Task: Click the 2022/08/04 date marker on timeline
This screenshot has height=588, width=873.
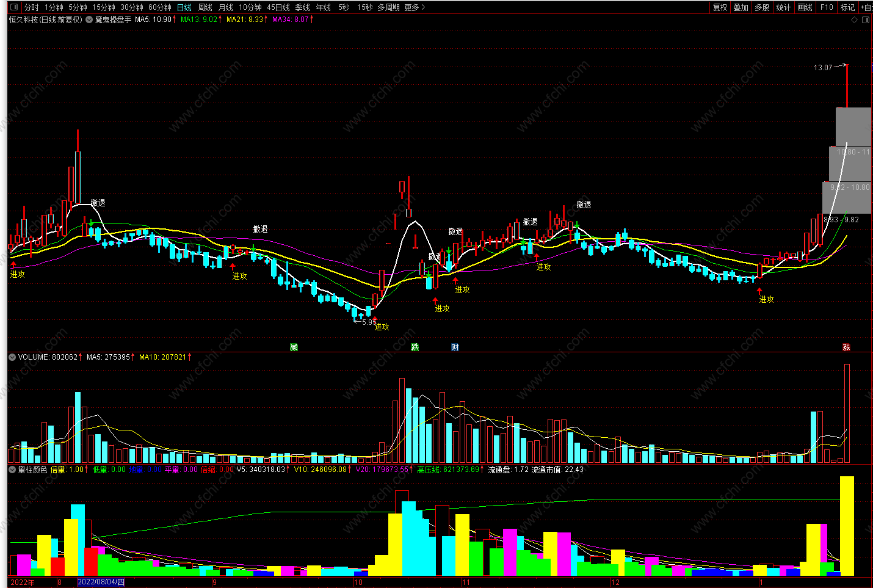Action: click(101, 582)
